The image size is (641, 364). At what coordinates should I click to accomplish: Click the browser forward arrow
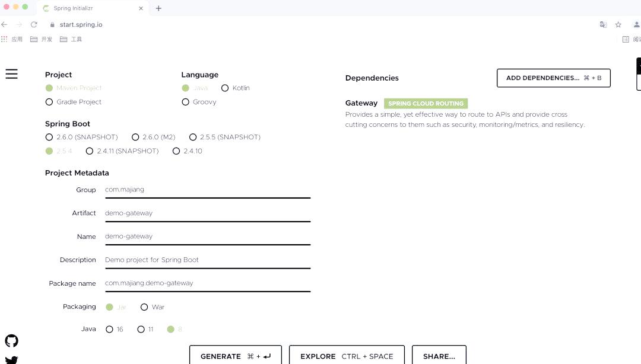click(19, 24)
